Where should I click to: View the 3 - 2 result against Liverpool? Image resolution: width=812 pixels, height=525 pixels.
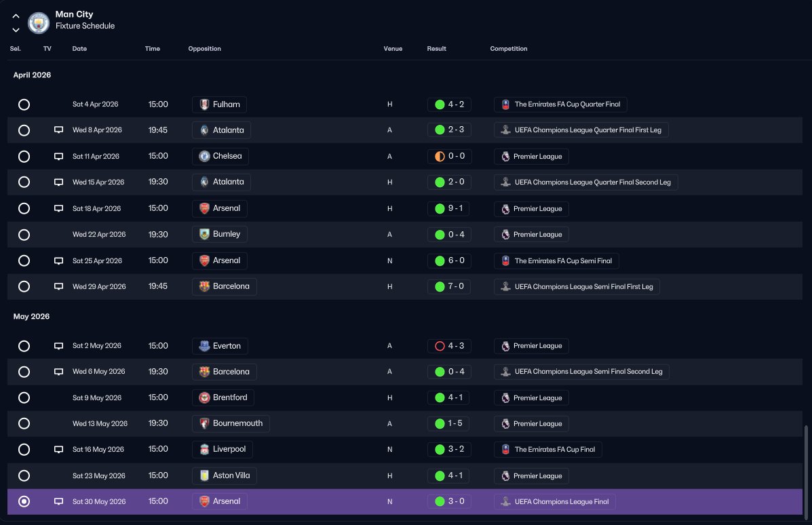pyautogui.click(x=450, y=450)
